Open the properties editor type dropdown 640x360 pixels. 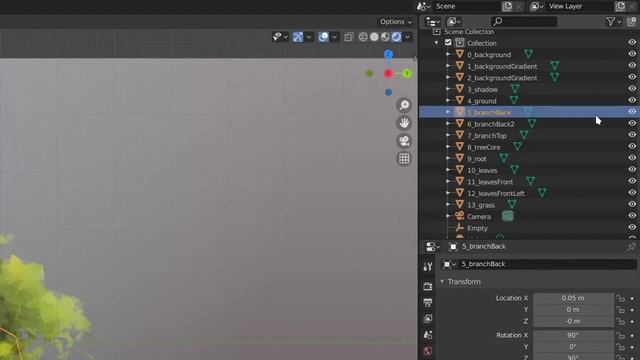pos(433,247)
